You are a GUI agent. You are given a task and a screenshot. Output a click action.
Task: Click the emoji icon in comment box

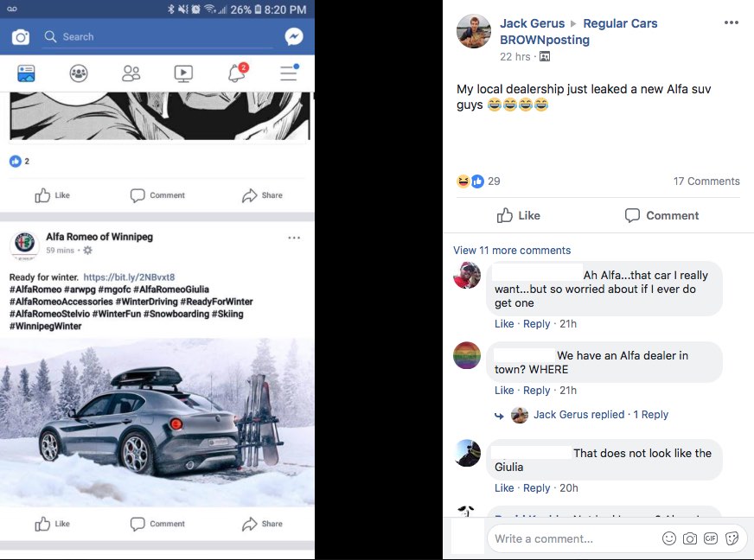[x=668, y=538]
